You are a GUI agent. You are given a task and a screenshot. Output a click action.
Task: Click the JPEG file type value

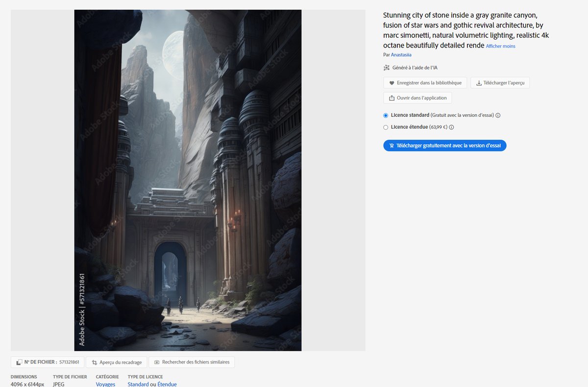58,384
